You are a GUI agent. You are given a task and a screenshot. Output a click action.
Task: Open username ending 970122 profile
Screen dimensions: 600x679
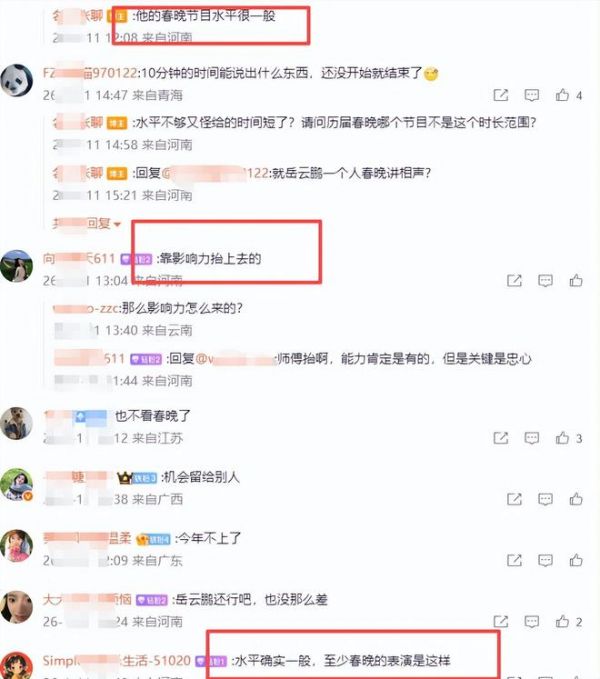pos(90,73)
